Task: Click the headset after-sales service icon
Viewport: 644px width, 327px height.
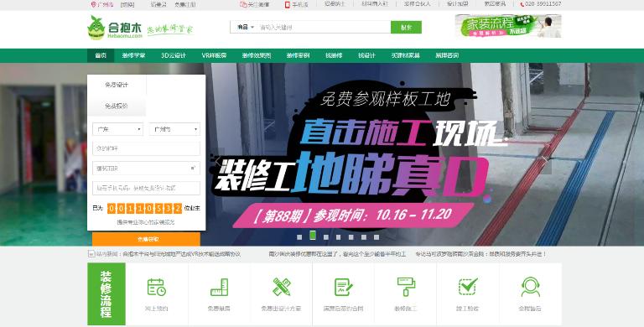Action: [530, 287]
